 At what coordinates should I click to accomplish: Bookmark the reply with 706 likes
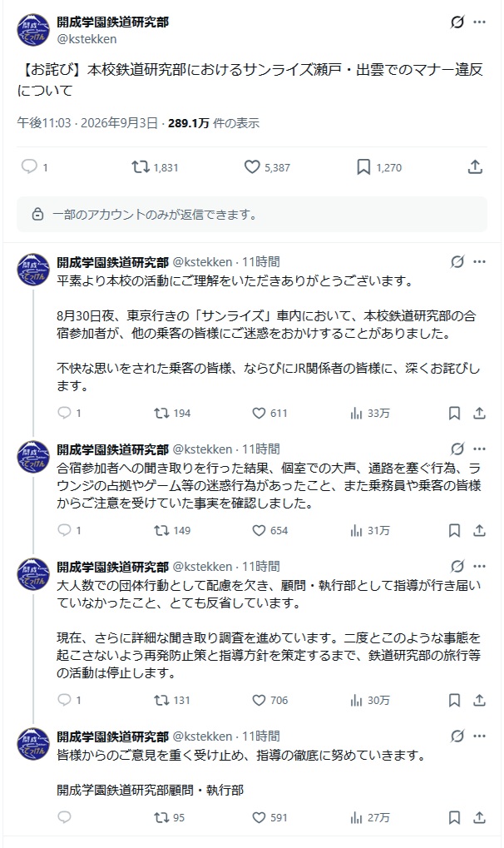tap(454, 701)
